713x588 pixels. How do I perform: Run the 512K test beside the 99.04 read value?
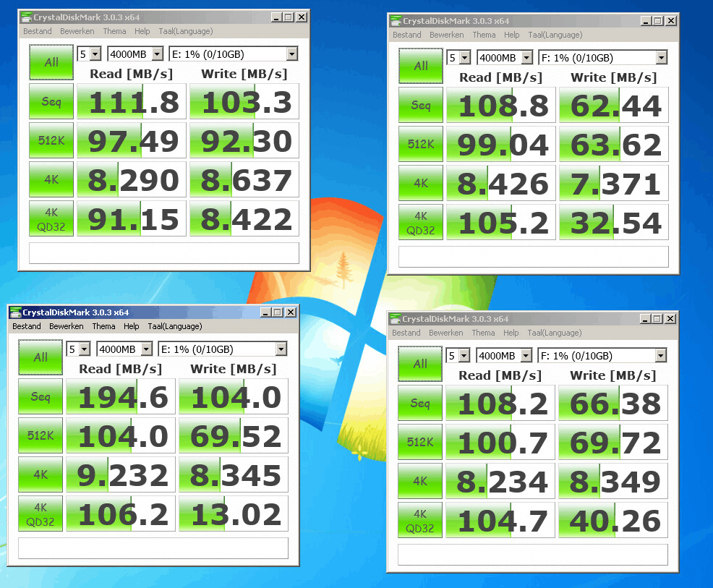(421, 144)
